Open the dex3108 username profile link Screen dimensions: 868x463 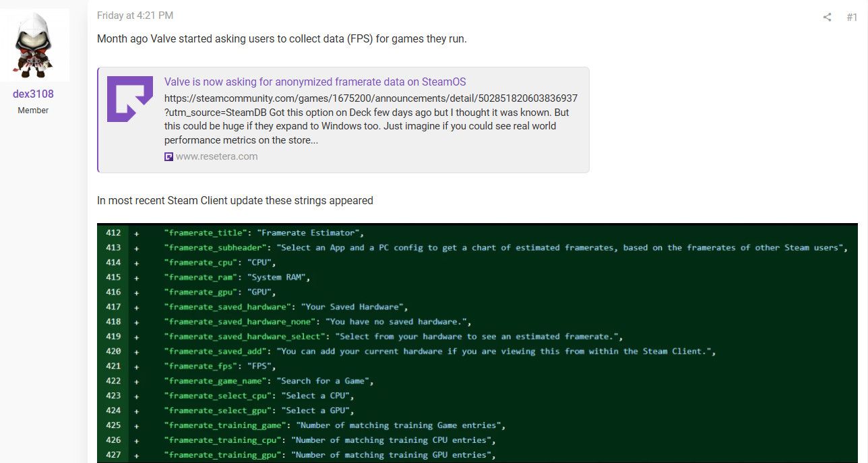33,94
